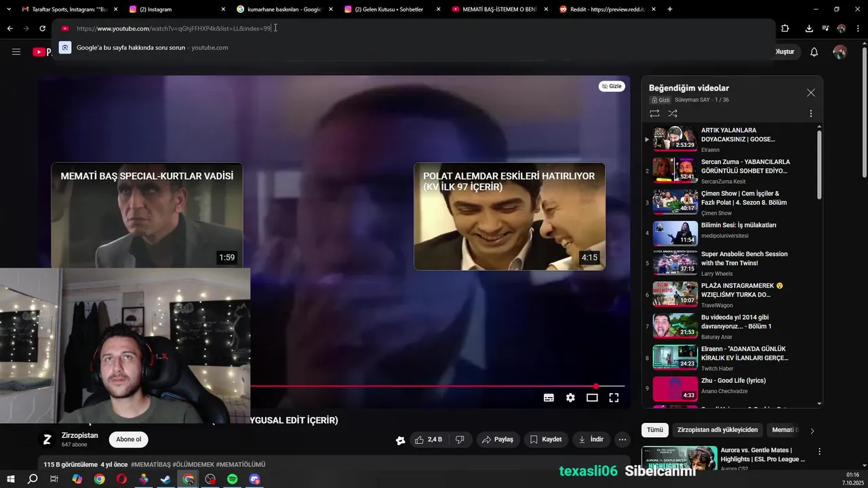The height and width of the screenshot is (488, 868).
Task: Open the YouTube account avatar menu
Action: tap(840, 52)
